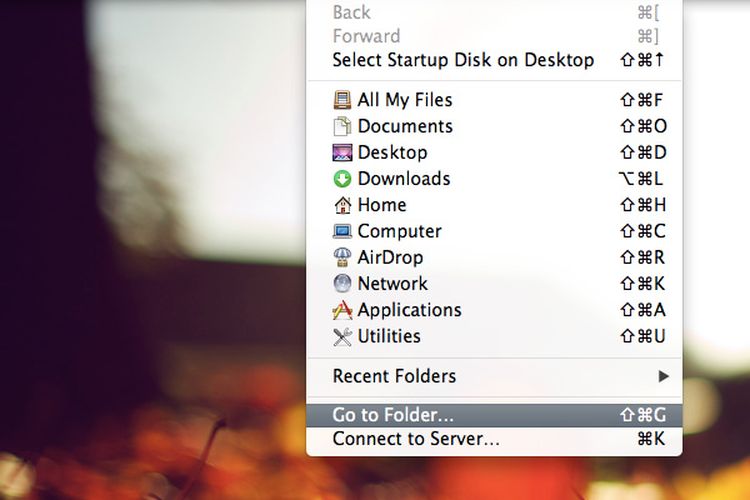The height and width of the screenshot is (500, 750).
Task: Select Connect to Server… menu item
Action: click(494, 439)
